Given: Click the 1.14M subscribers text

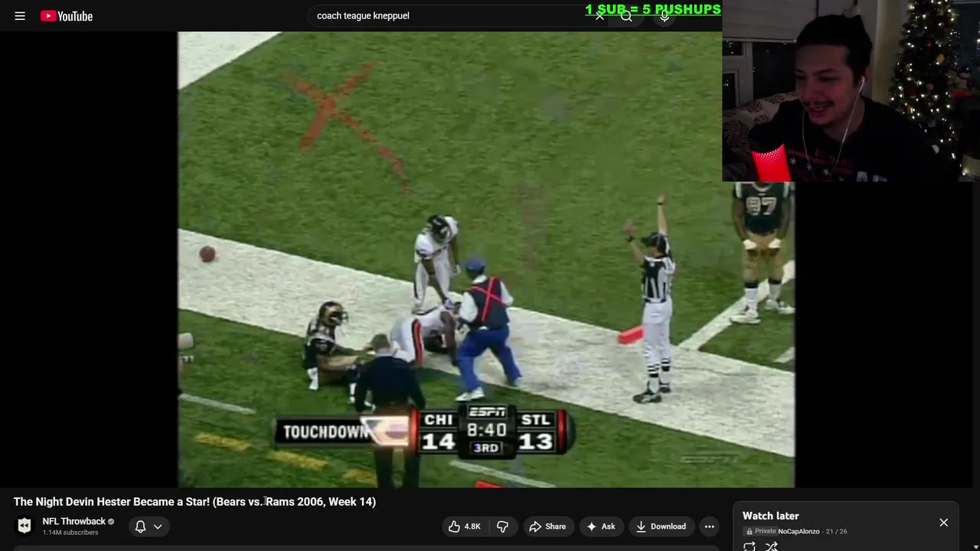Looking at the screenshot, I should [x=70, y=533].
